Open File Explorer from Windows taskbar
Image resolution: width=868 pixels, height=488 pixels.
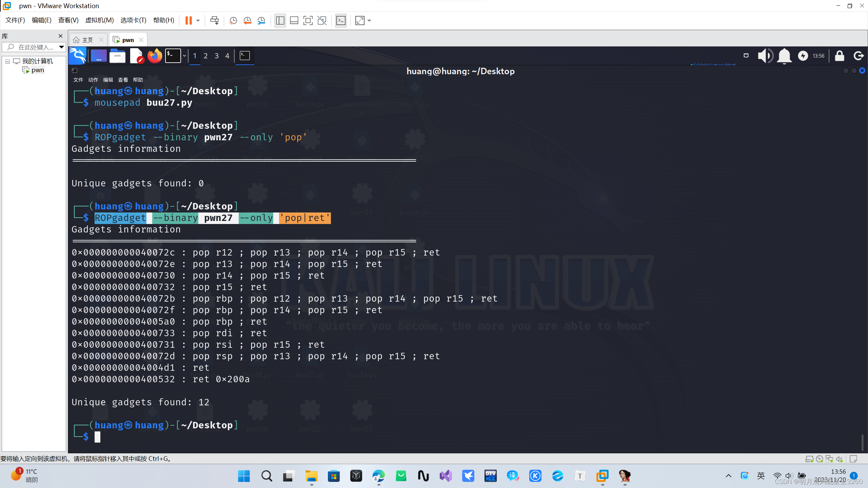click(311, 476)
